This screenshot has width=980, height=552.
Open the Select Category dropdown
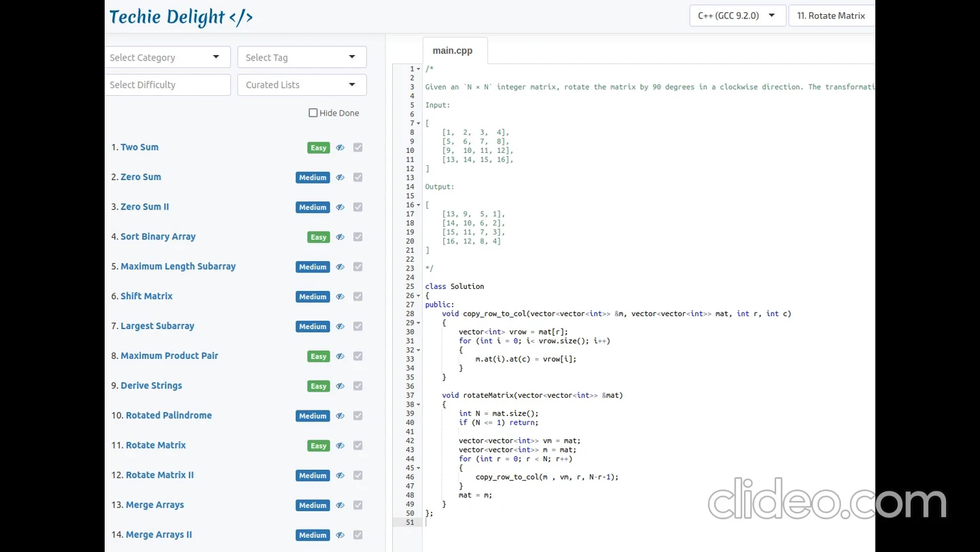point(167,57)
